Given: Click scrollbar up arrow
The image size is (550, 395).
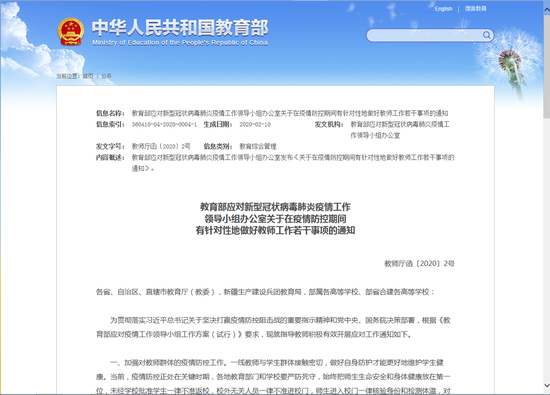Looking at the screenshot, I should [x=546, y=10].
